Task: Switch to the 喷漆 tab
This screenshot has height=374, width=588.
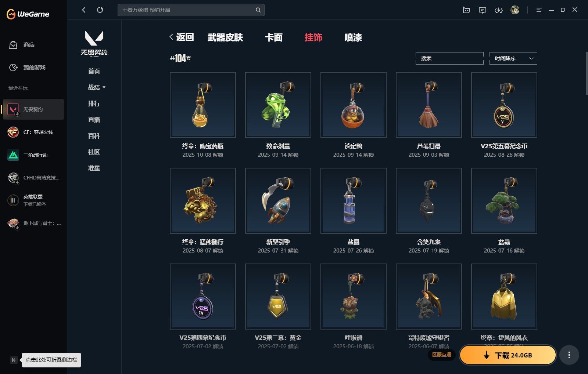Action: pos(353,37)
